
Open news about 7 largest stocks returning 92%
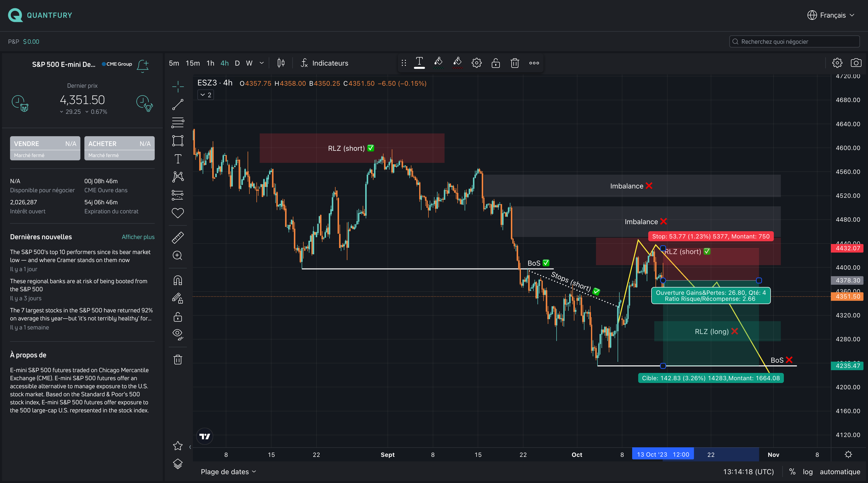coord(81,314)
